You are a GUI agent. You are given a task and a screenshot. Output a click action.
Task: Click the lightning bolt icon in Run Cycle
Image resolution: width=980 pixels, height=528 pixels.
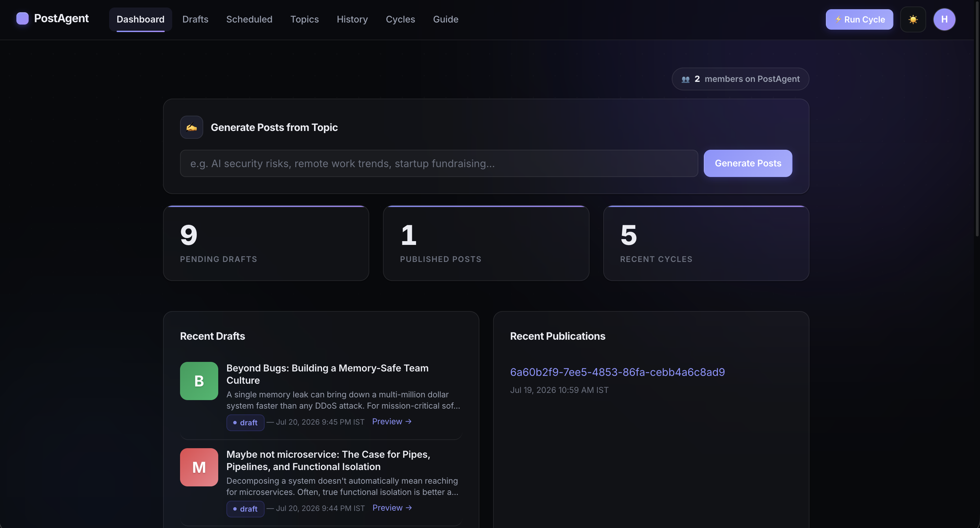pos(838,19)
